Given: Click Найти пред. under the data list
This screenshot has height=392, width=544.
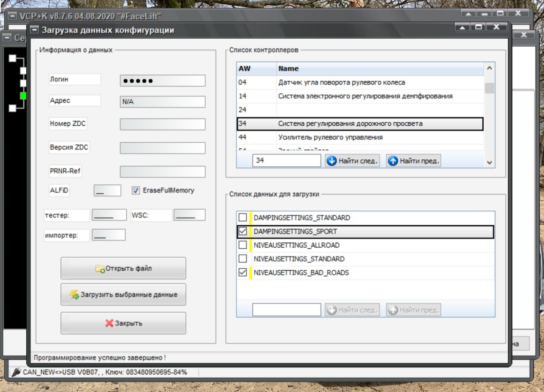Looking at the screenshot, I should pyautogui.click(x=414, y=310).
